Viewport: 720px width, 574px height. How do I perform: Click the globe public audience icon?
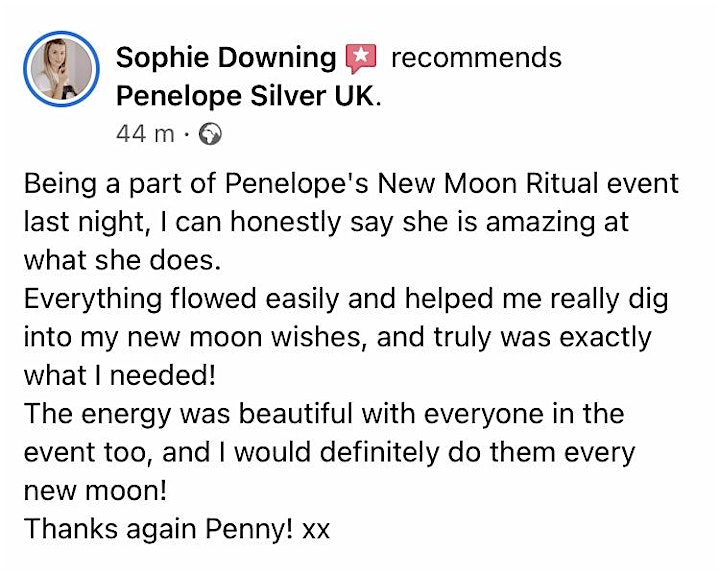coord(210,134)
